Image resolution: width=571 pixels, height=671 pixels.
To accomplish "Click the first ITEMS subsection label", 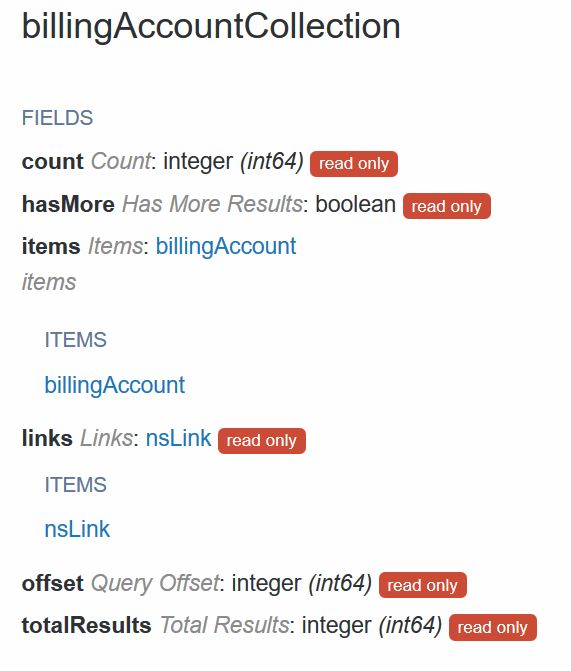I will coord(75,340).
